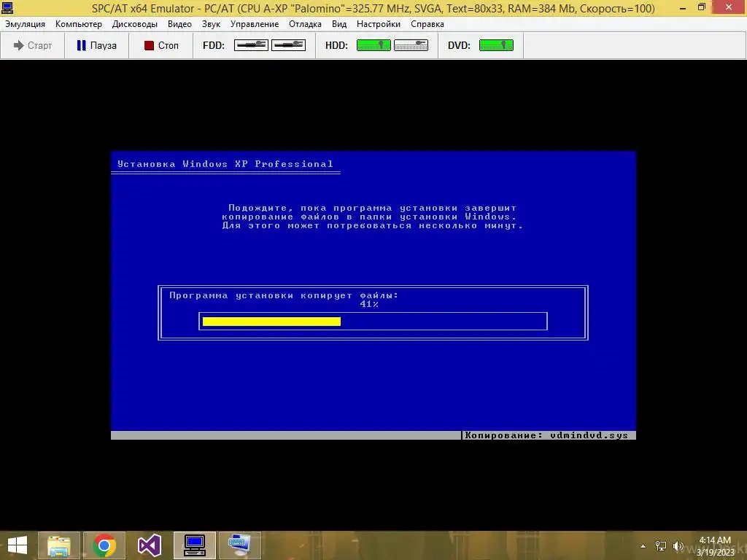Click the 41% progress text
This screenshot has width=747, height=560.
tap(369, 304)
